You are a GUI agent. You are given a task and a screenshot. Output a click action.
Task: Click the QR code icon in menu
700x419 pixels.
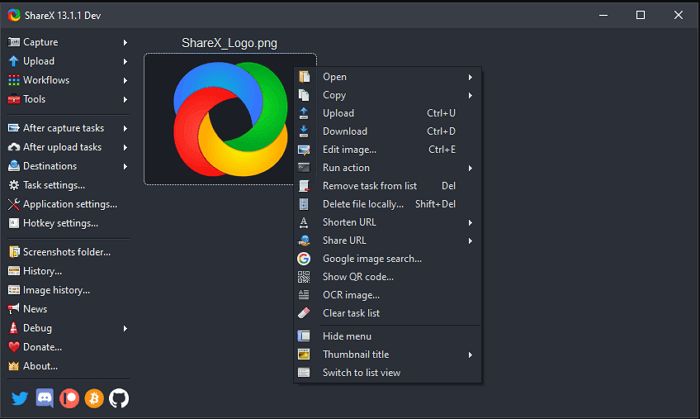click(x=304, y=277)
